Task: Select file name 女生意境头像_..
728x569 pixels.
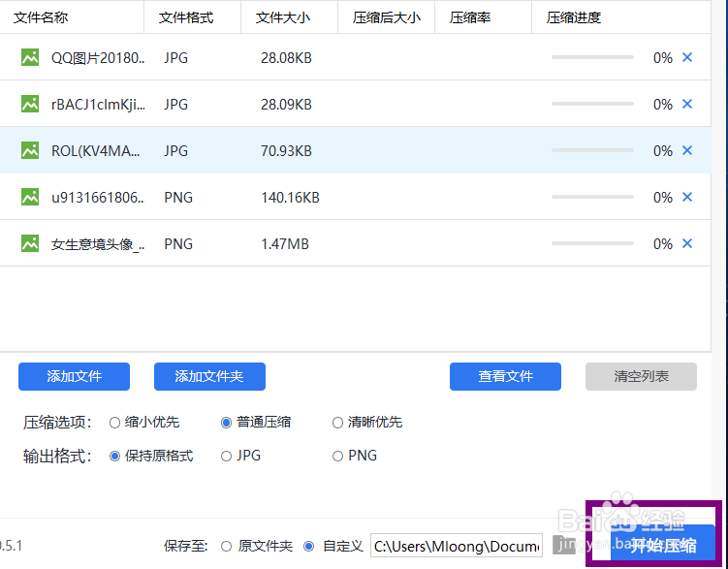Action: pos(98,243)
